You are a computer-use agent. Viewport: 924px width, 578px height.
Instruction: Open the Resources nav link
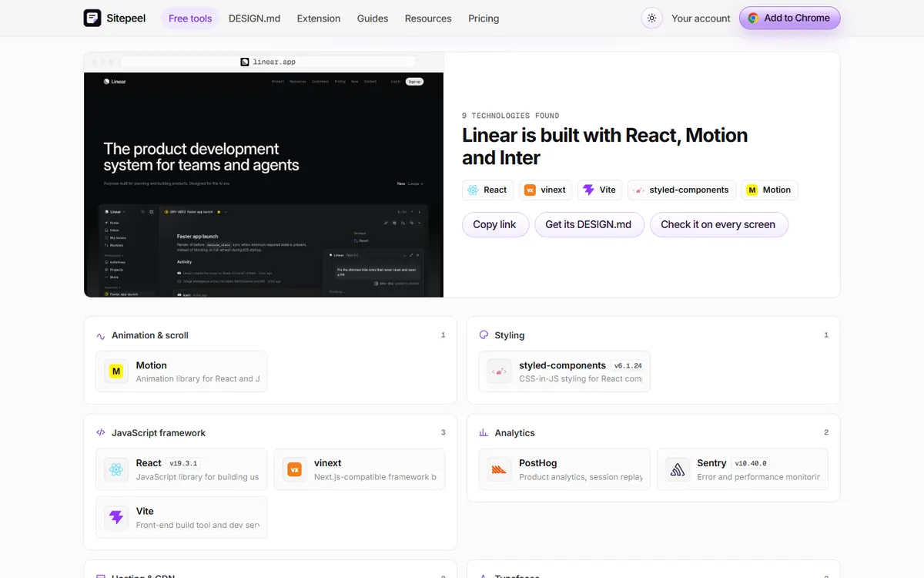point(428,18)
